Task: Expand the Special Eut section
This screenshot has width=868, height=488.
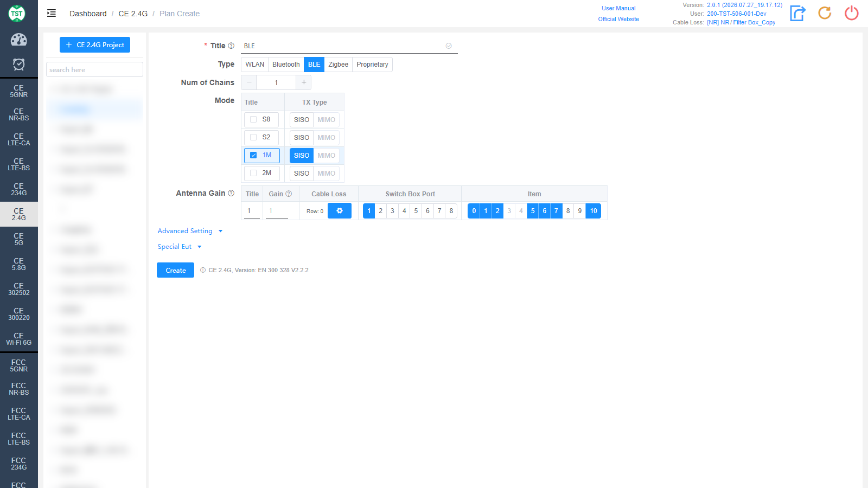Action: [x=180, y=247]
